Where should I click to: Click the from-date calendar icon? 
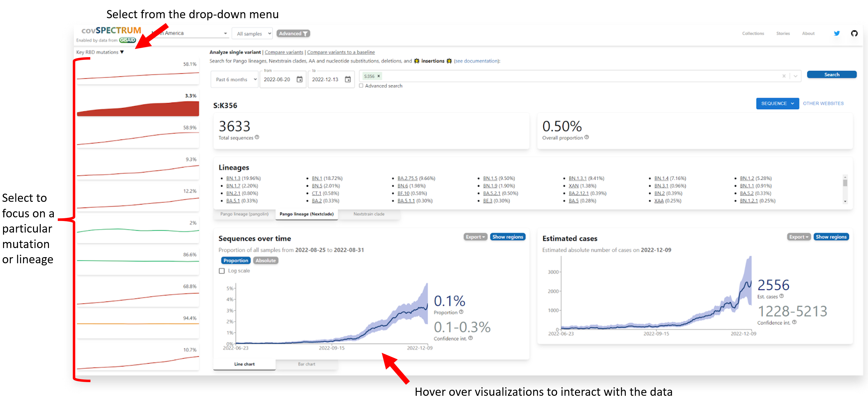tap(299, 80)
